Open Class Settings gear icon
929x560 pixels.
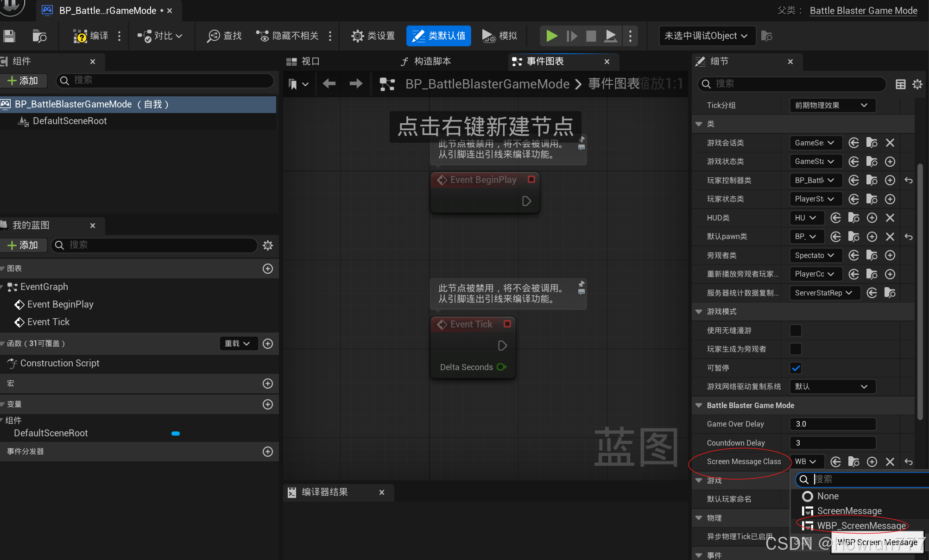coord(357,36)
